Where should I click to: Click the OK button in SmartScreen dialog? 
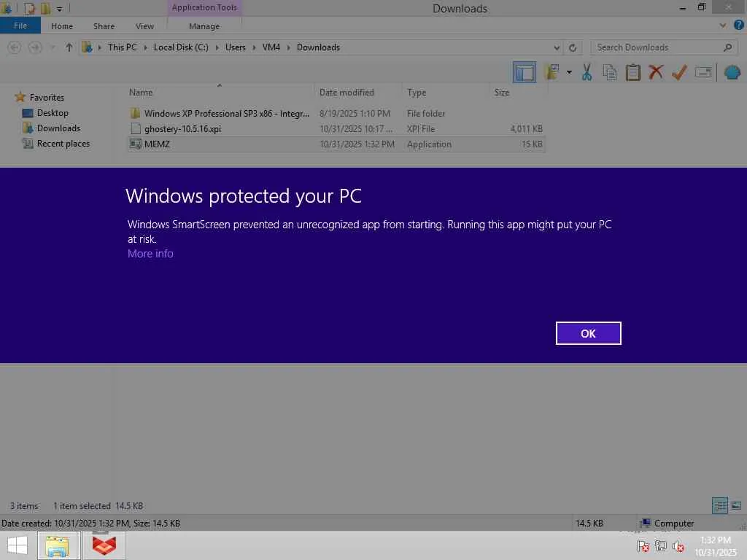[589, 333]
